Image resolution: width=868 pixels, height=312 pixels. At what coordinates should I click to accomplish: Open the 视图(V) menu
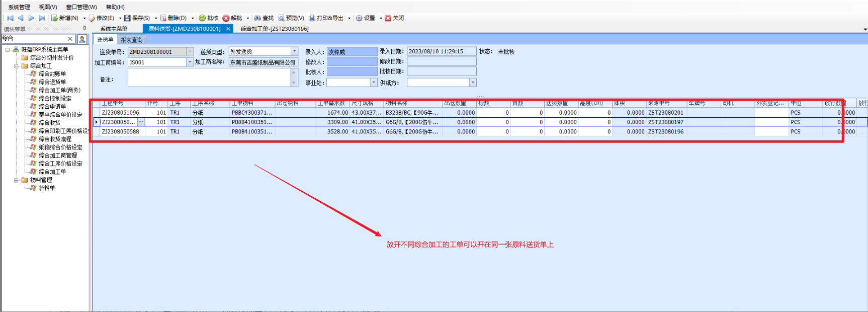(48, 7)
